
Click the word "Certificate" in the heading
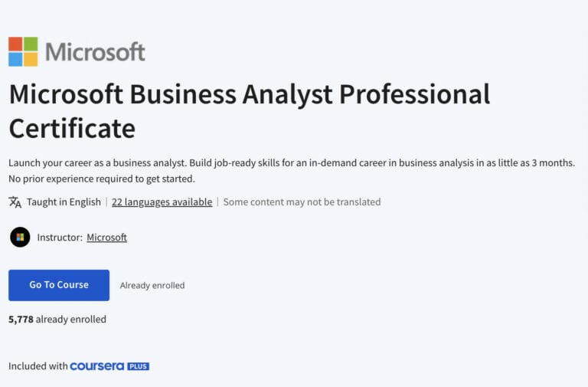click(x=72, y=127)
